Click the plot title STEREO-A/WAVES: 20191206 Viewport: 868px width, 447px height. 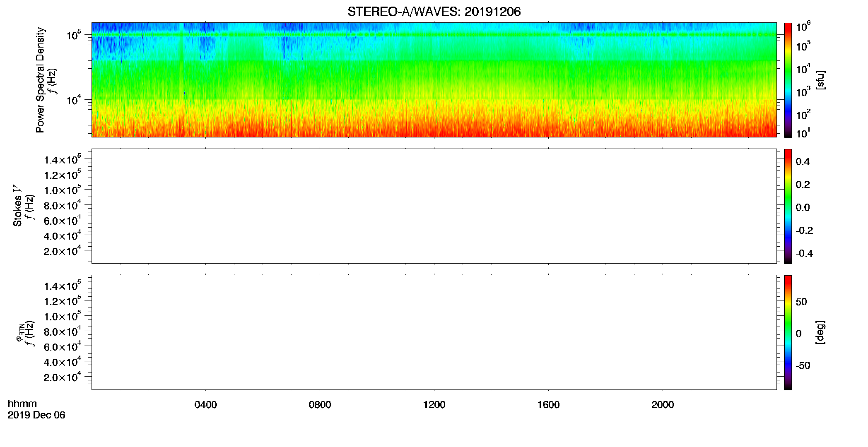pyautogui.click(x=434, y=12)
